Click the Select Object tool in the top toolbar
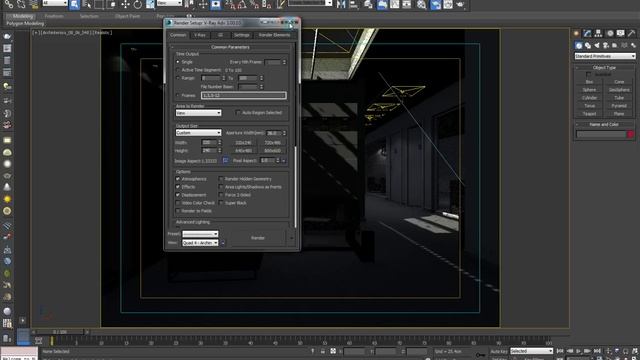Viewport: 640px width, 360px height. (74, 4)
